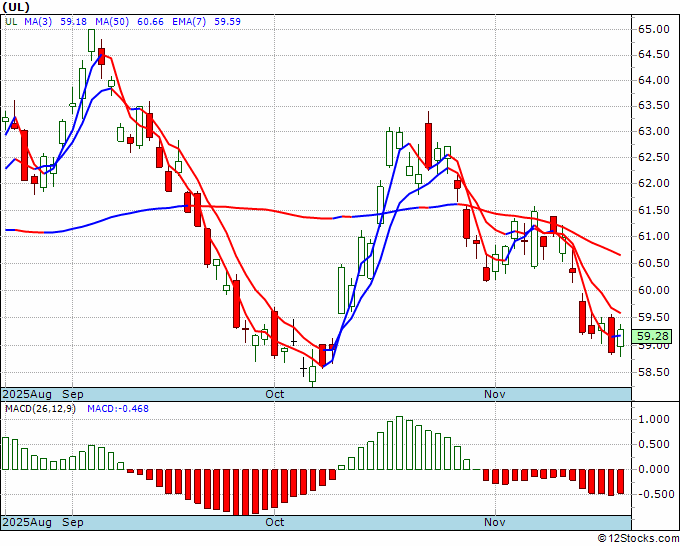Open the 12Stocks.com copyright link
Viewport: 680px width, 546px height.
click(x=639, y=539)
